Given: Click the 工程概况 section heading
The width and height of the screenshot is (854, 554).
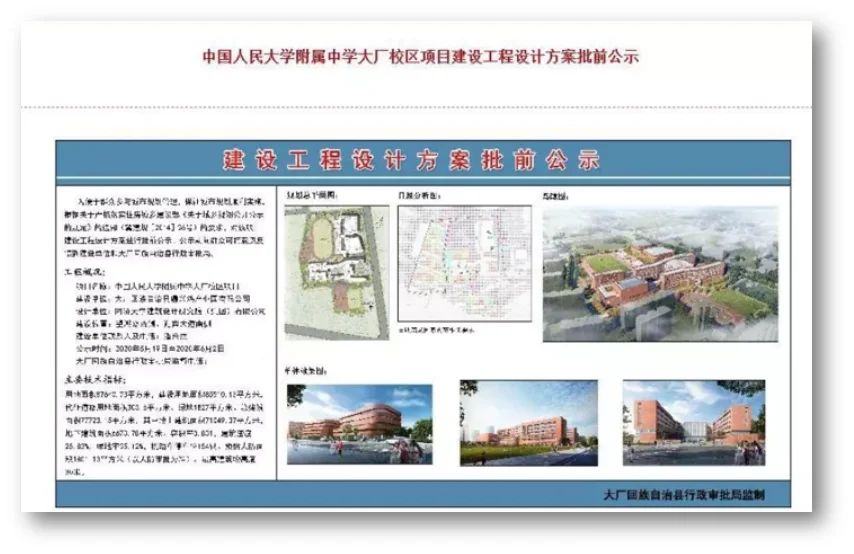Looking at the screenshot, I should coord(86,272).
